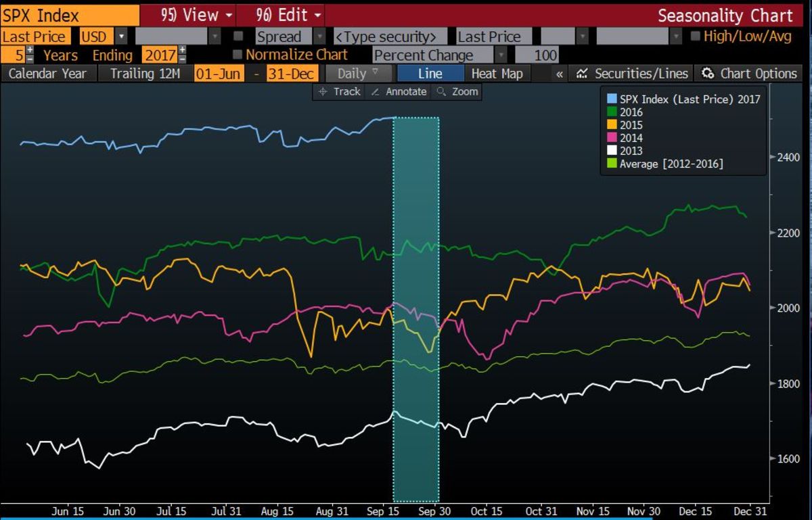Image resolution: width=812 pixels, height=520 pixels.
Task: Click the end date field 31-Dec
Action: 292,73
